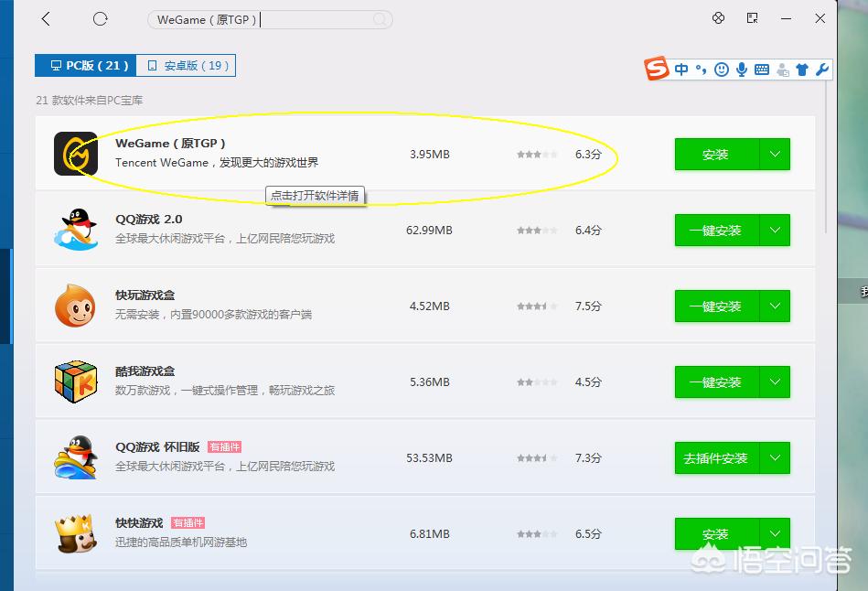Click the star rating of 快玩游戏盒

pyautogui.click(x=537, y=306)
